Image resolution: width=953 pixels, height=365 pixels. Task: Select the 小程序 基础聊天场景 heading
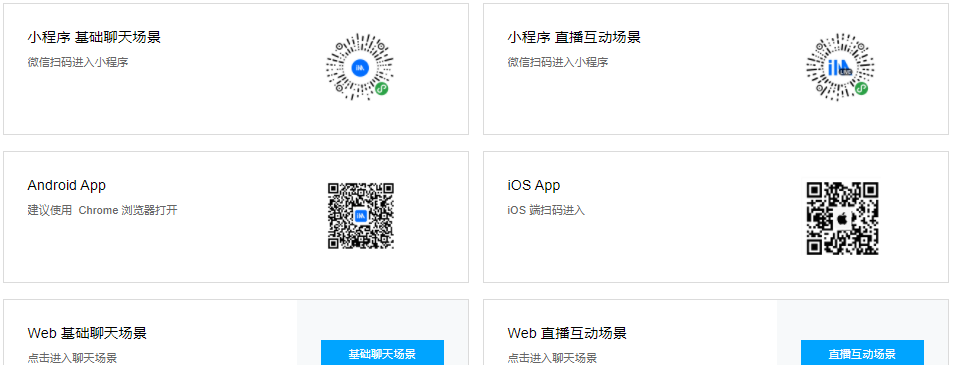tap(94, 38)
